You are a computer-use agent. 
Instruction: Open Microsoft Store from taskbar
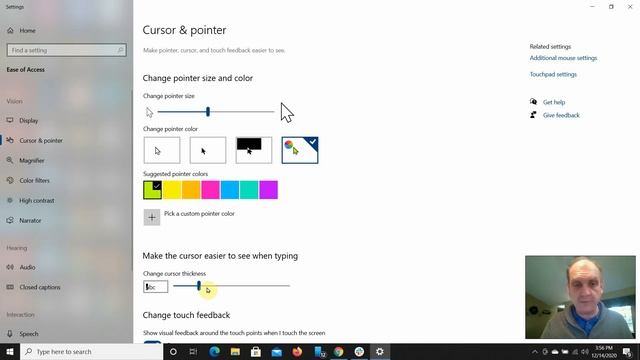[256, 351]
